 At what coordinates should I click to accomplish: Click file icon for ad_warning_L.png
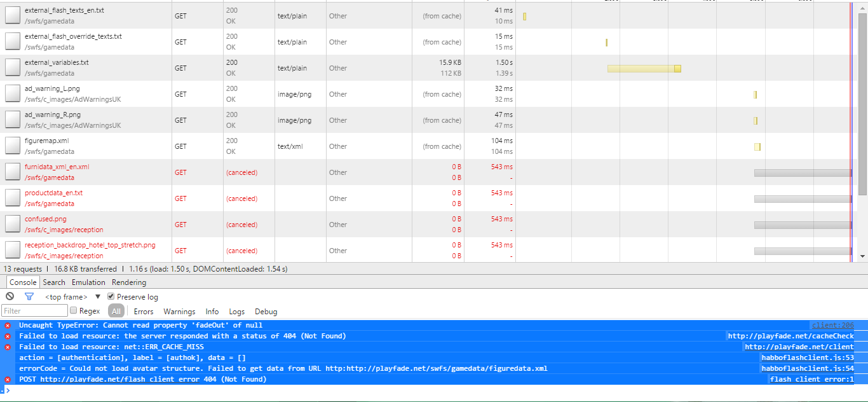(13, 94)
